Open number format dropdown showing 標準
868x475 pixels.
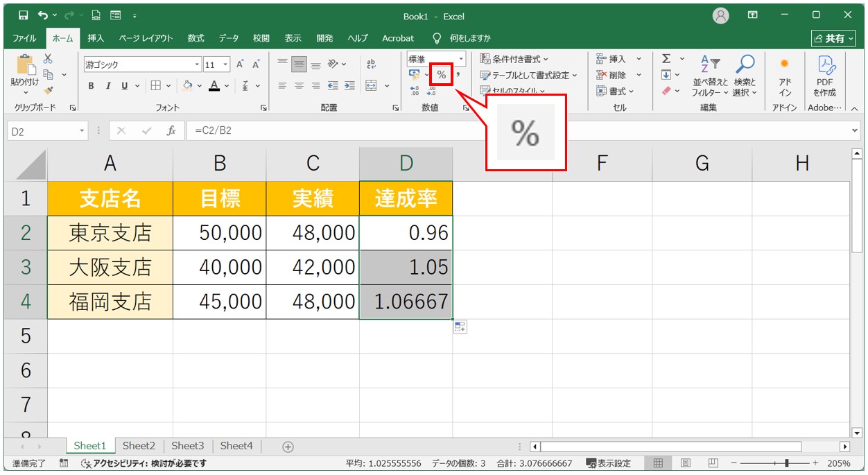[x=461, y=60]
